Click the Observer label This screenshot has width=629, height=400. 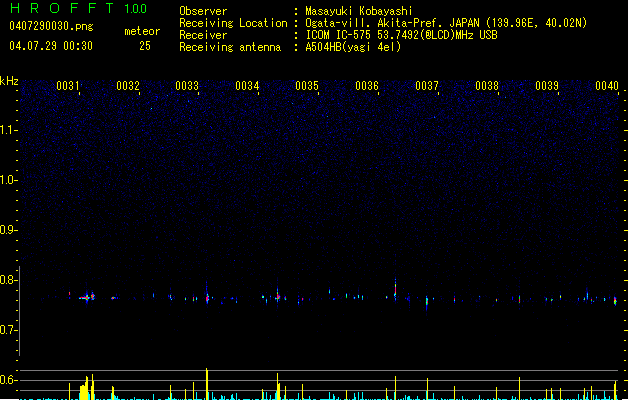click(x=203, y=11)
